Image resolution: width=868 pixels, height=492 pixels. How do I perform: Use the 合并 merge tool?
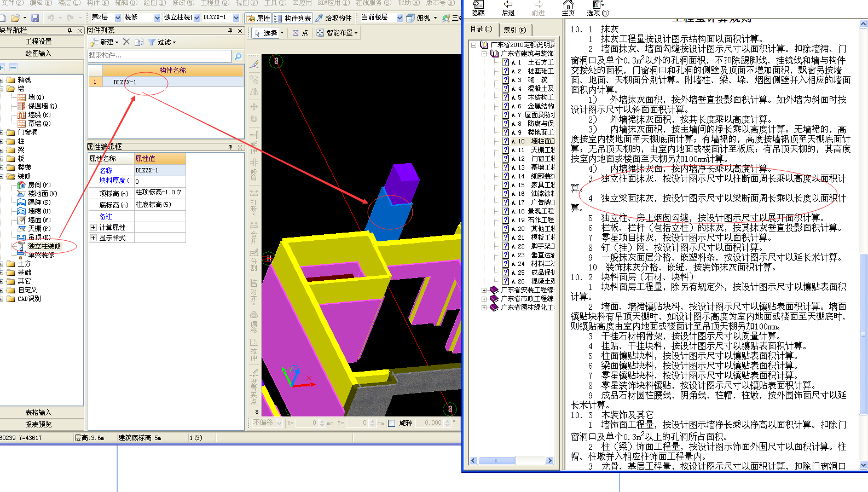click(x=254, y=232)
